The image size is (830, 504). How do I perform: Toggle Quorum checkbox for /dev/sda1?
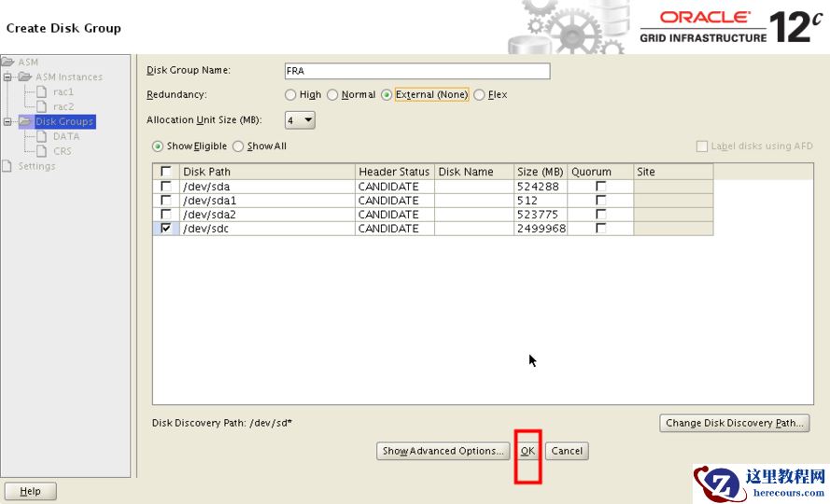point(601,200)
